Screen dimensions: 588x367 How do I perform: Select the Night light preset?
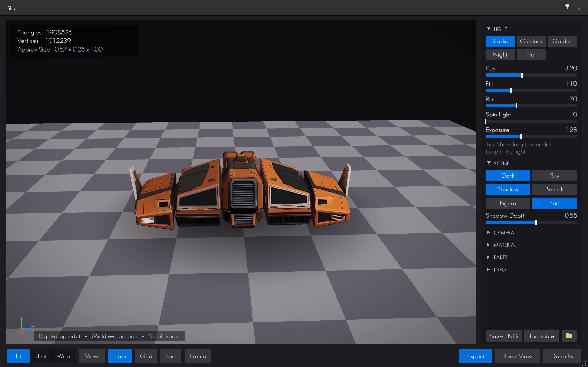point(500,54)
